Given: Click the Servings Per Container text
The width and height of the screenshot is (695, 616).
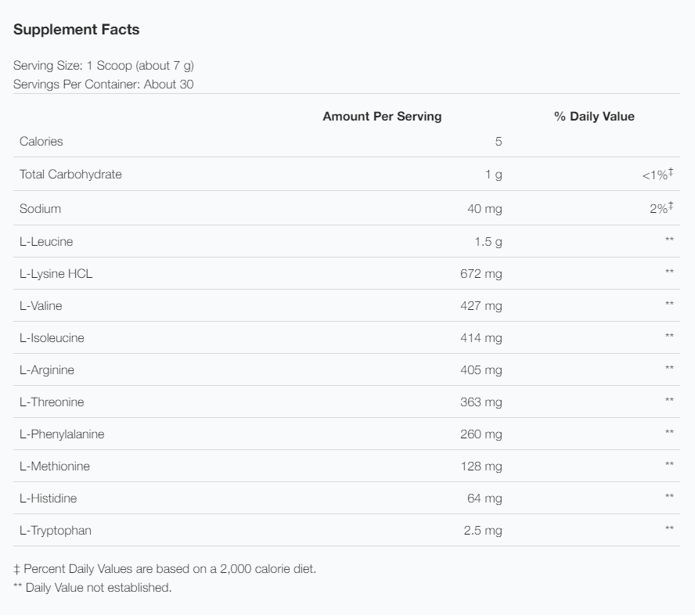Looking at the screenshot, I should (103, 85).
